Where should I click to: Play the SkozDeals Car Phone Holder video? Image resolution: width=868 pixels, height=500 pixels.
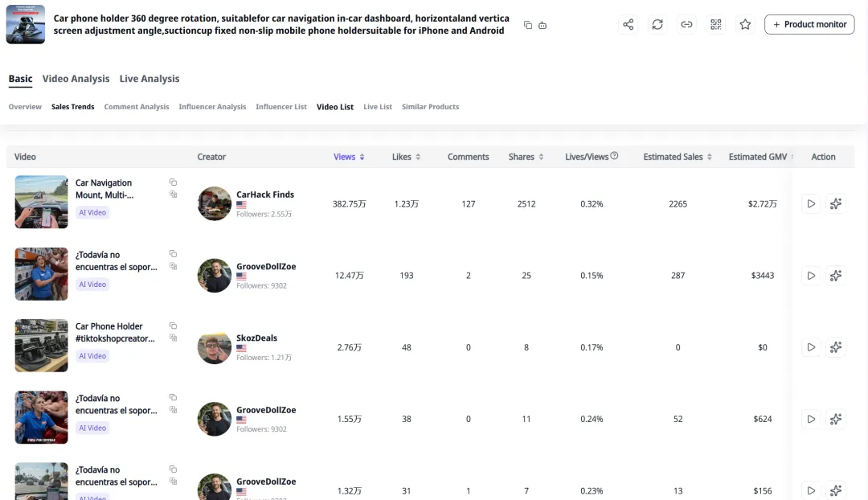point(811,347)
